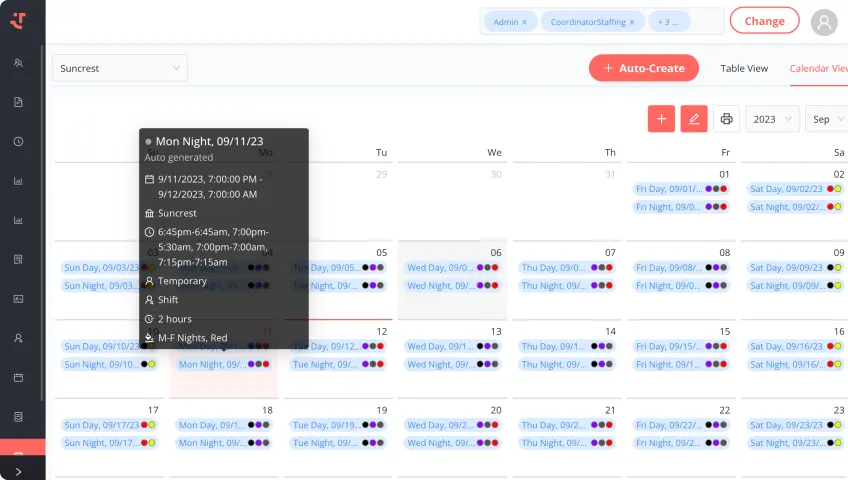Open Sat Night, 09/09 shift

(x=795, y=285)
